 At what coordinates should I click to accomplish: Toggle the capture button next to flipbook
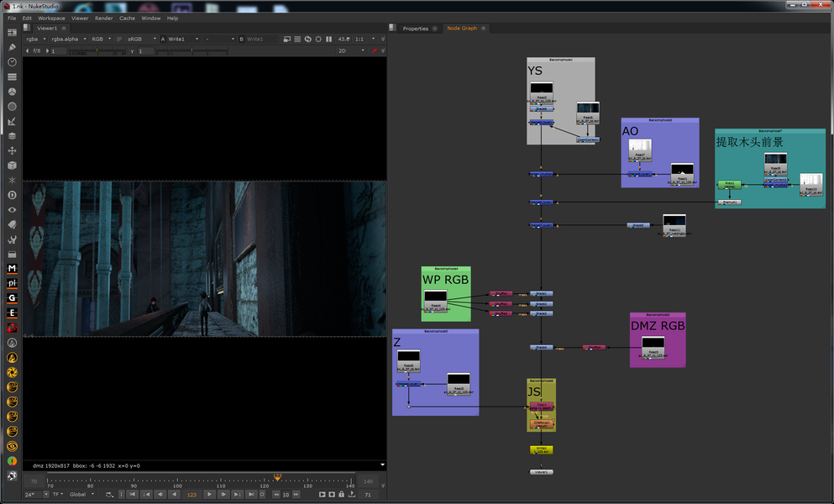pyautogui.click(x=332, y=495)
